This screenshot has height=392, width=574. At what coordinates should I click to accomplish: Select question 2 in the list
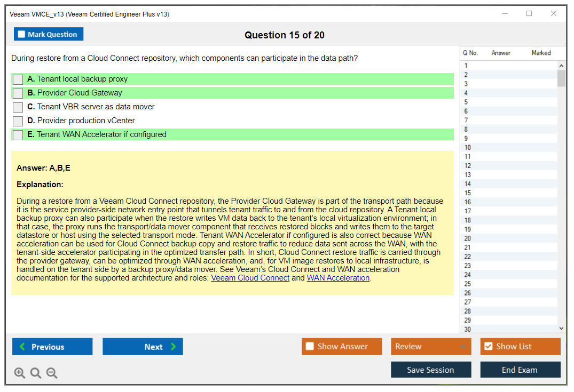508,75
